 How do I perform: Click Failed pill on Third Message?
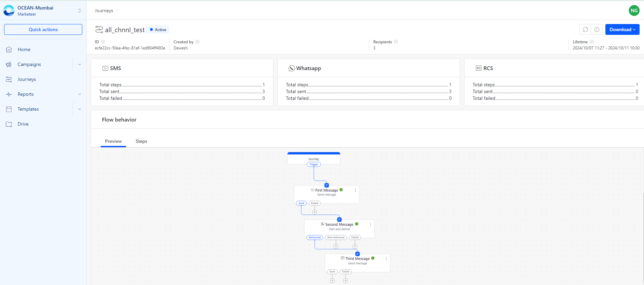click(x=345, y=271)
